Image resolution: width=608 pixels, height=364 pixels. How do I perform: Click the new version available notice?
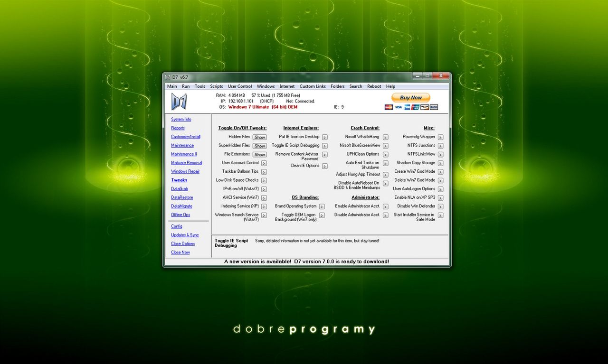point(307,261)
